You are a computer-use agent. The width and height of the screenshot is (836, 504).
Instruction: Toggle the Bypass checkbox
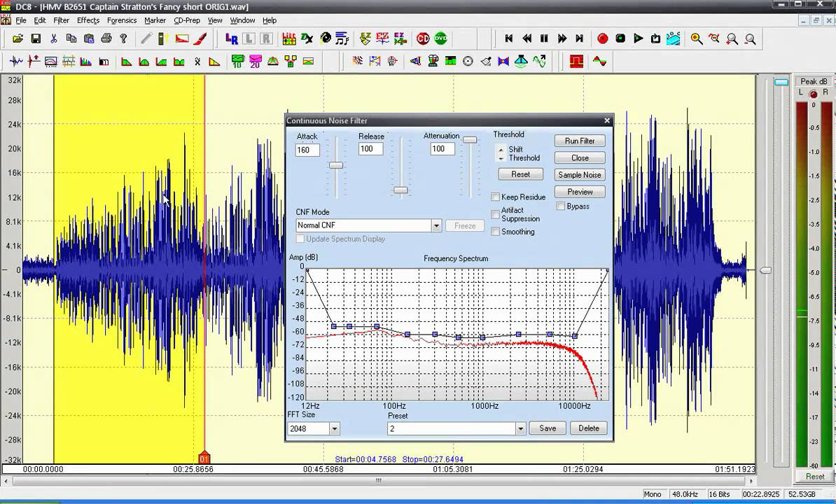[x=561, y=206]
